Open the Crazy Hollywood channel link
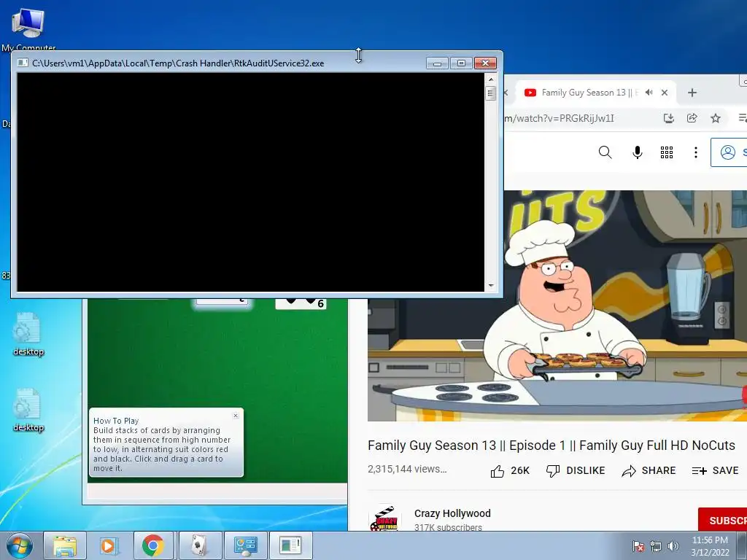Screen dimensions: 747x560 tap(452, 513)
